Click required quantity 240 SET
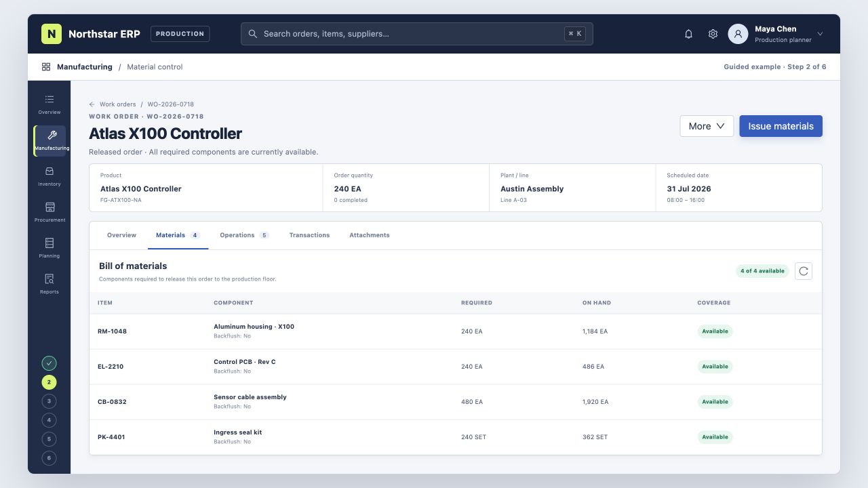868x488 pixels. 474,437
